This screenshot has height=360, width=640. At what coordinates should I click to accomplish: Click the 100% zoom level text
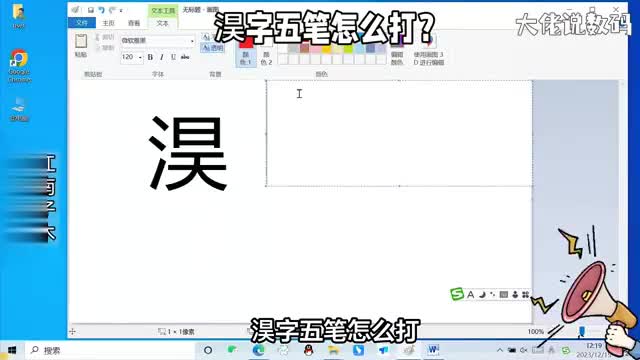536,332
